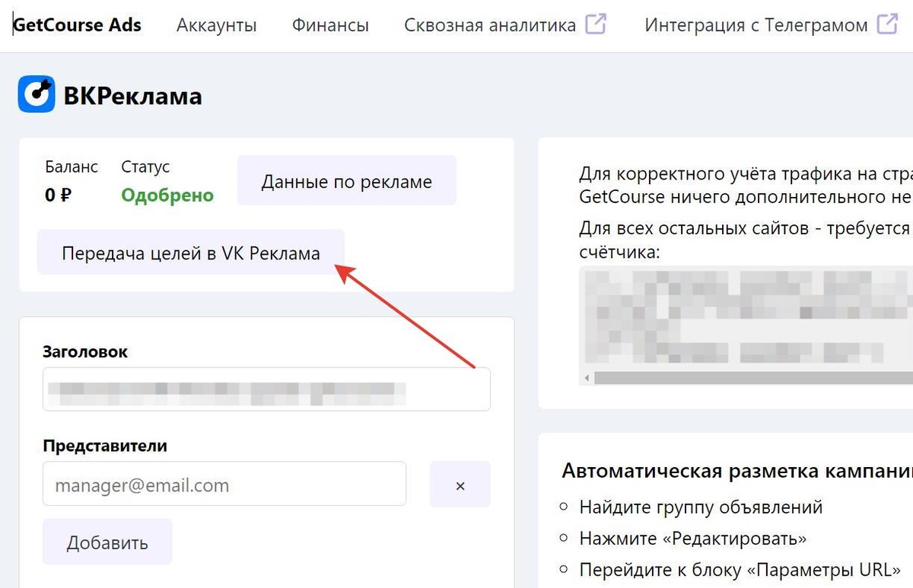Open Сквозная аналитика in the navigation
Screen dimensions: 913x588
click(x=490, y=25)
